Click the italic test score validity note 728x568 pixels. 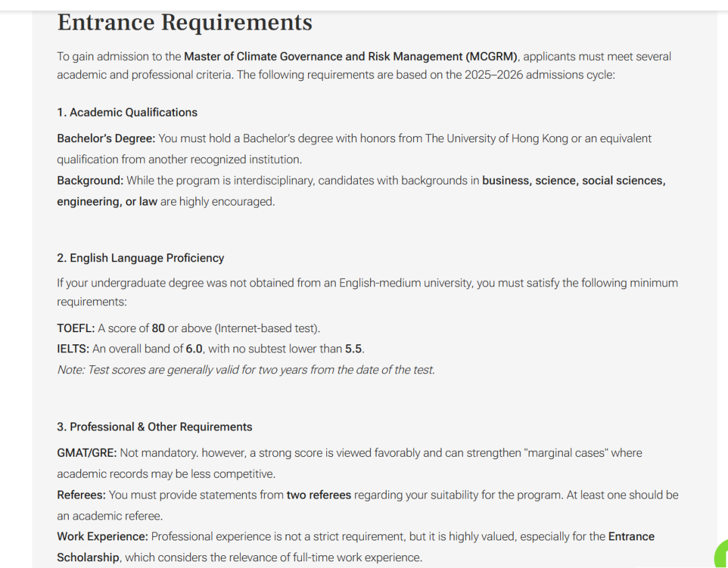tap(245, 370)
